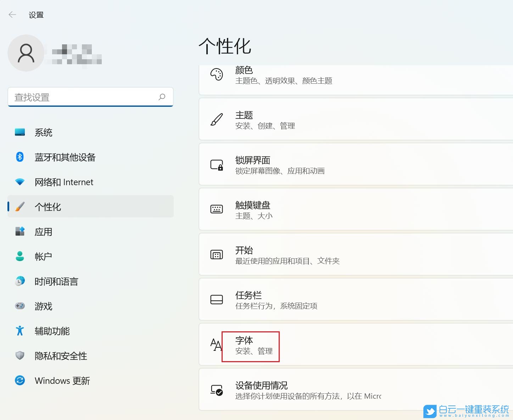
Task: Click the back arrow at top left
Action: (x=12, y=15)
